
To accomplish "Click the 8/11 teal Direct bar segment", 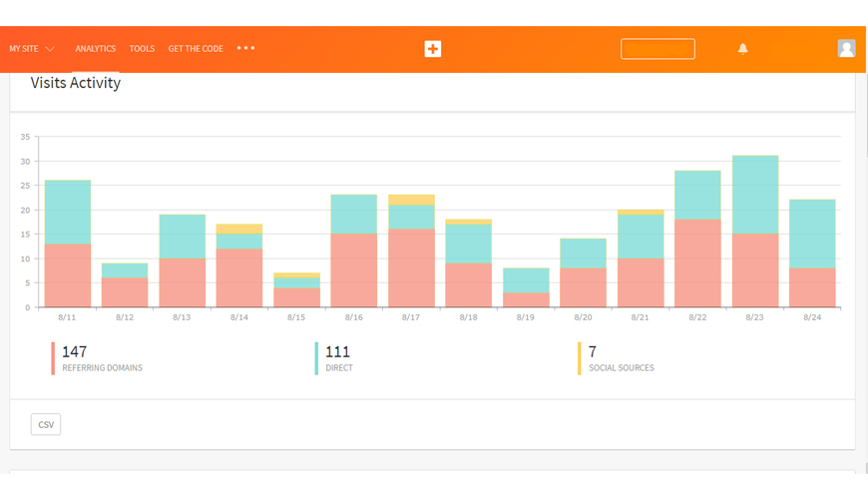I will pyautogui.click(x=68, y=213).
